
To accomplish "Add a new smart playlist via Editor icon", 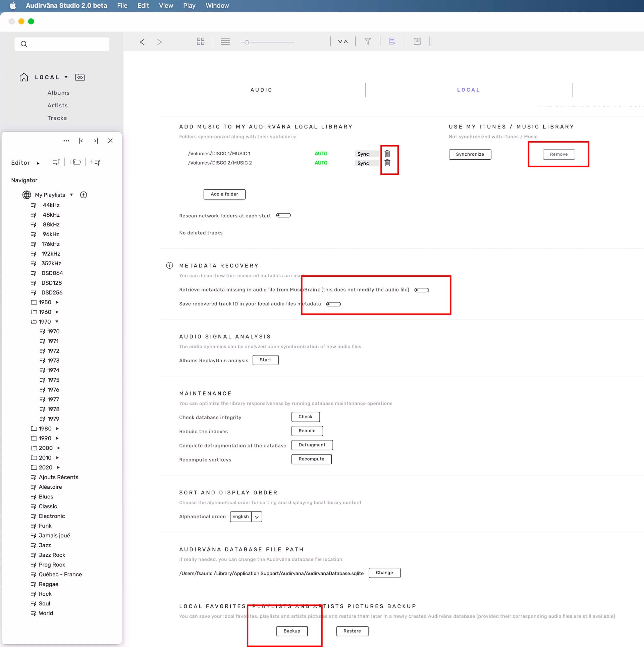I will (95, 162).
